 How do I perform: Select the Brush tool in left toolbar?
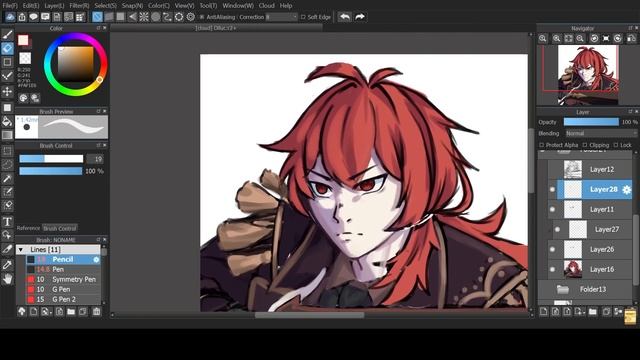[x=7, y=35]
